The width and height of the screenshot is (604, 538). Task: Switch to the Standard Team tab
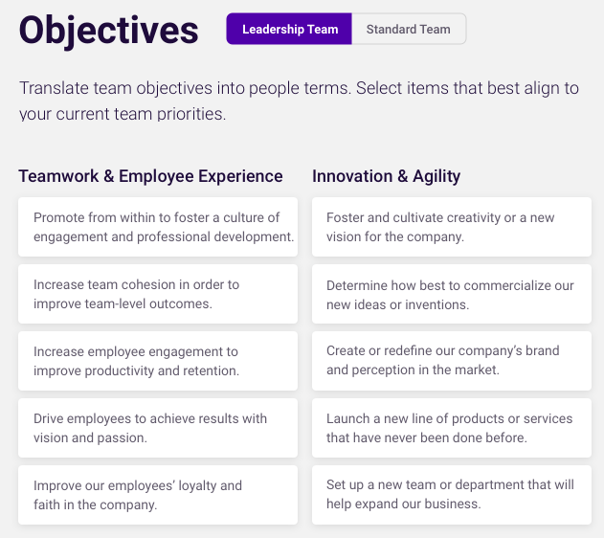(408, 29)
